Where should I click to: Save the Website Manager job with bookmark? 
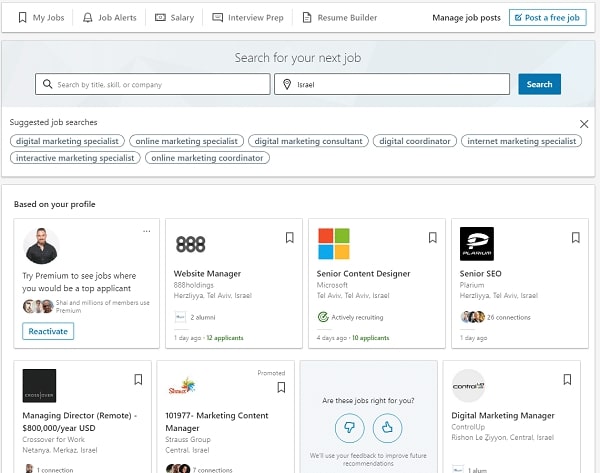tap(290, 238)
